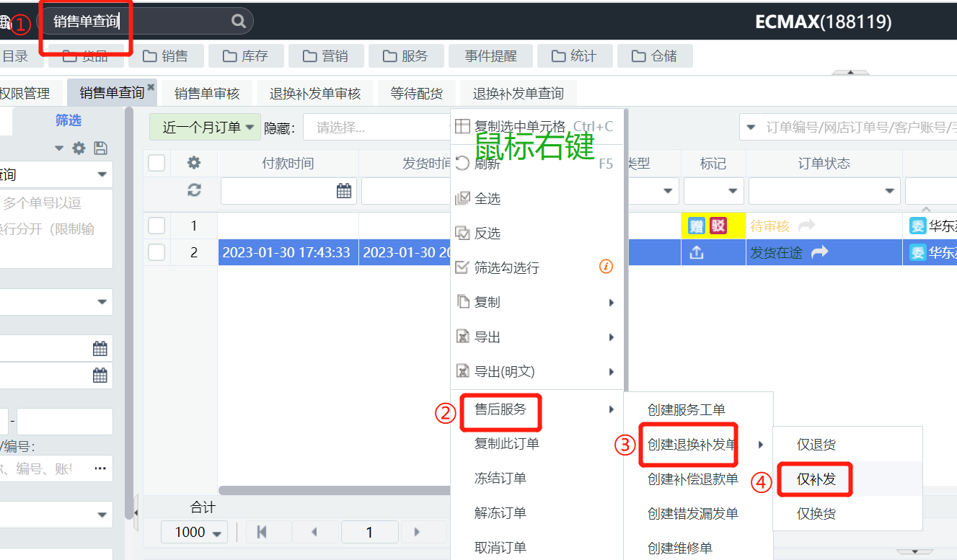Click the ellipsis button in filter field
Image resolution: width=957 pixels, height=560 pixels.
tap(100, 468)
